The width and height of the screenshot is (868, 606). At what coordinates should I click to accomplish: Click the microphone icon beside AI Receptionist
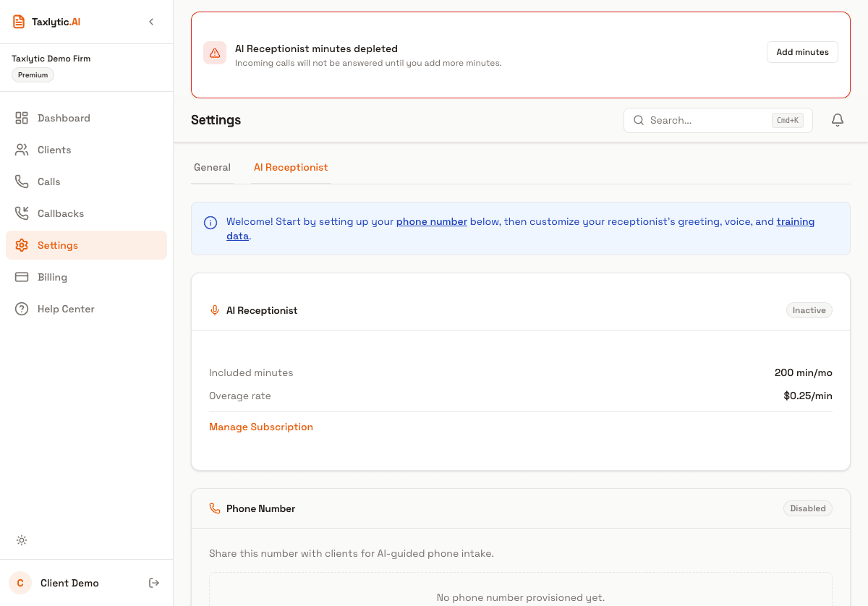pyautogui.click(x=215, y=310)
